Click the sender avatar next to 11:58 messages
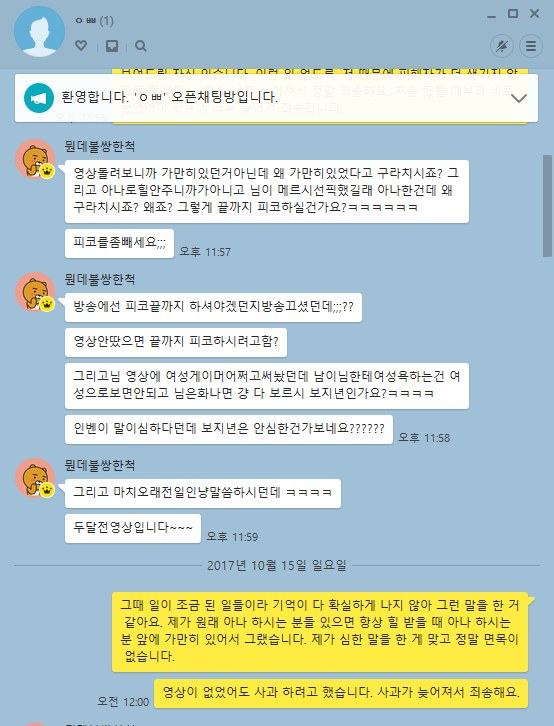 tap(35, 292)
